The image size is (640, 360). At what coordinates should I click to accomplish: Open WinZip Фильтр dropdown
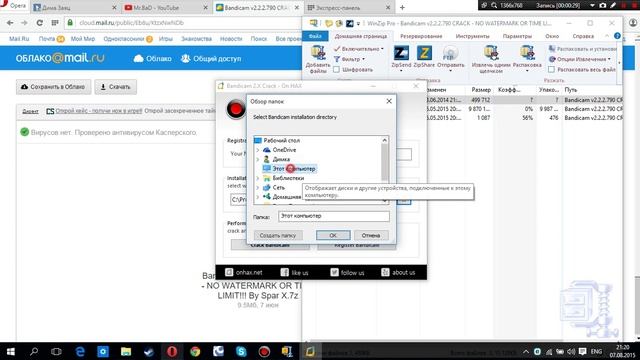[349, 59]
